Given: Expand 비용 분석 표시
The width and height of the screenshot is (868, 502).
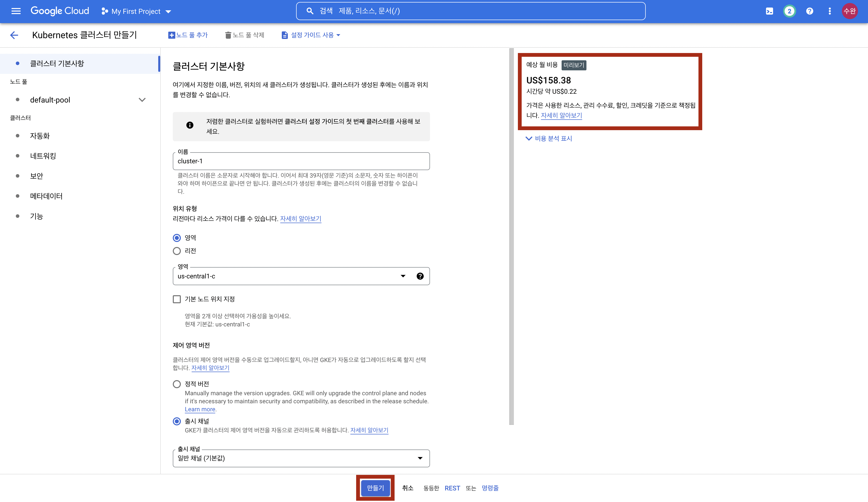Looking at the screenshot, I should point(549,138).
